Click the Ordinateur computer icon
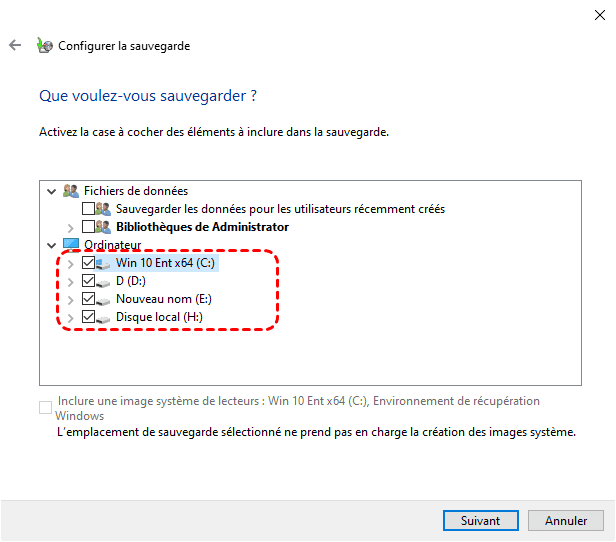Viewport: 616px width, 542px height. [x=70, y=245]
